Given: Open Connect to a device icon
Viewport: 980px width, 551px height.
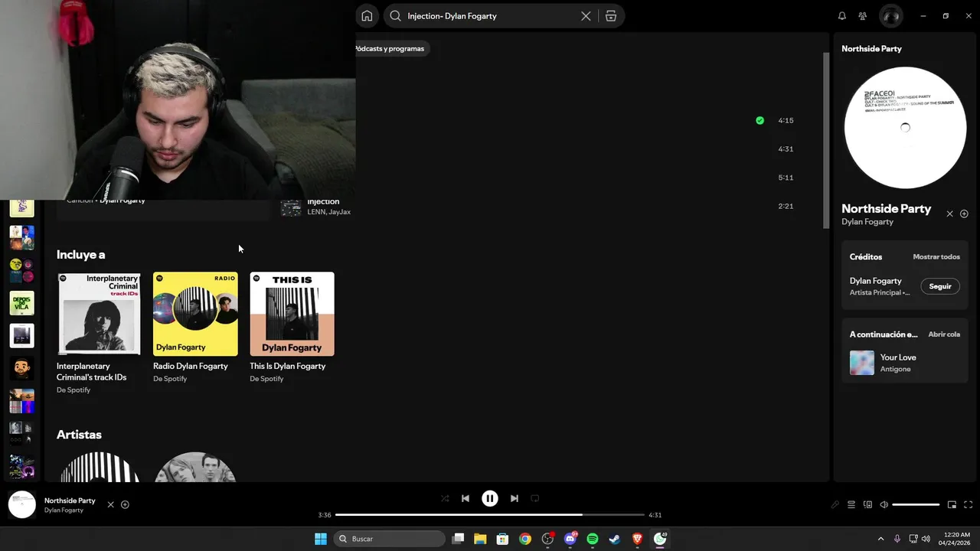Looking at the screenshot, I should click(x=867, y=505).
